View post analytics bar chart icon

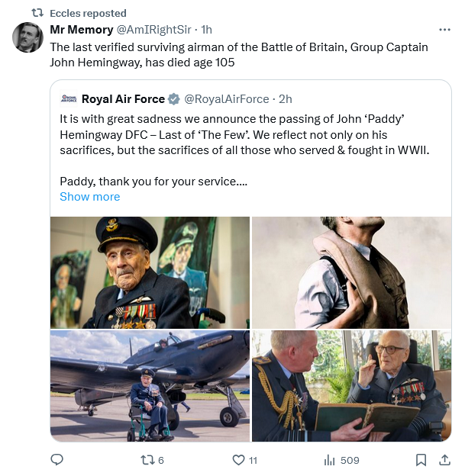click(330, 459)
